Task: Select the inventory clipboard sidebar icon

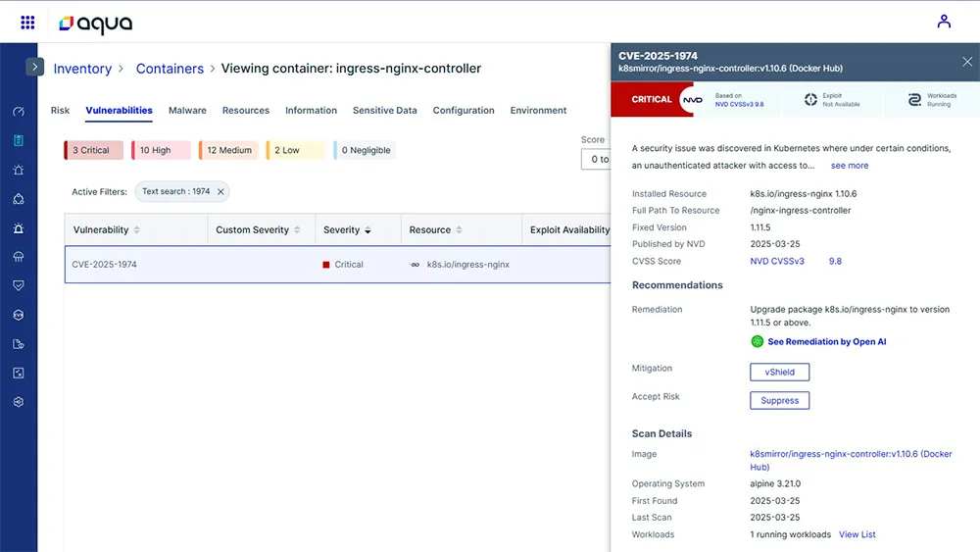Action: tap(19, 140)
